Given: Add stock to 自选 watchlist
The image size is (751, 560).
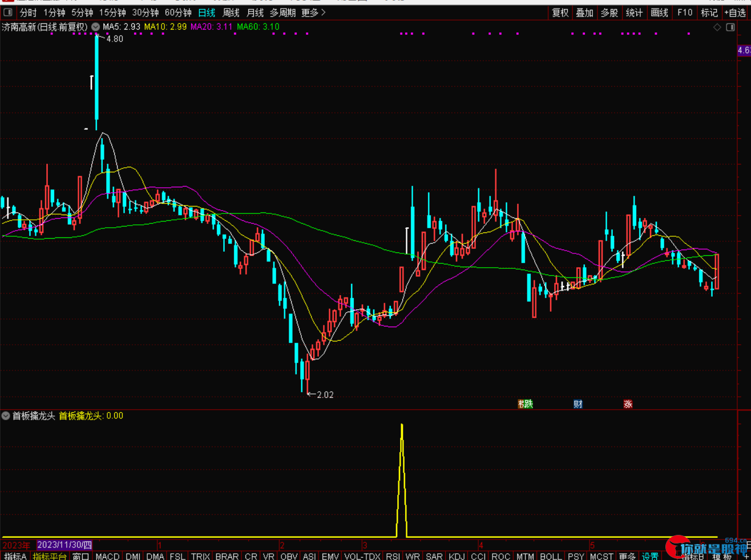Looking at the screenshot, I should click(735, 13).
